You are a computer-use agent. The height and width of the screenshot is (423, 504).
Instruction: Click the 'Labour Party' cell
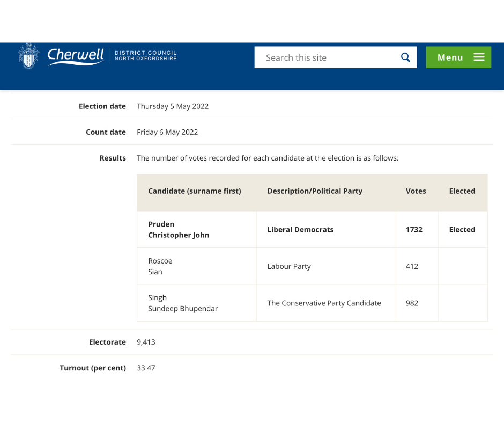[289, 266]
